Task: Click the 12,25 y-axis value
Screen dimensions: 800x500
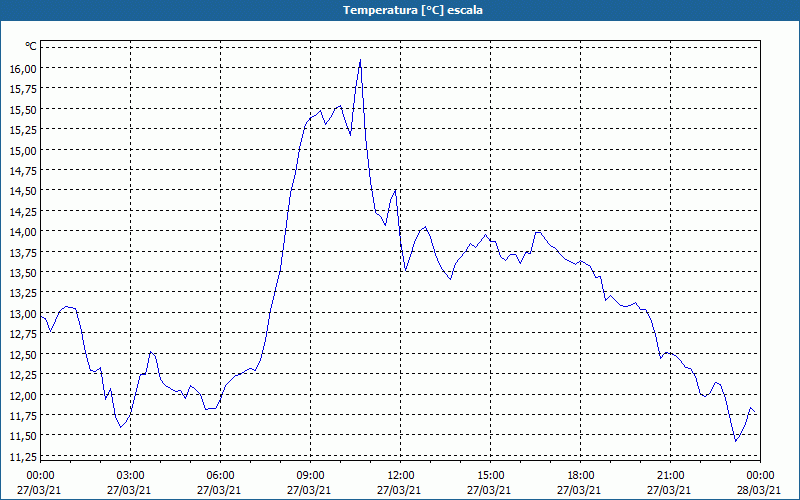Action: tap(23, 374)
